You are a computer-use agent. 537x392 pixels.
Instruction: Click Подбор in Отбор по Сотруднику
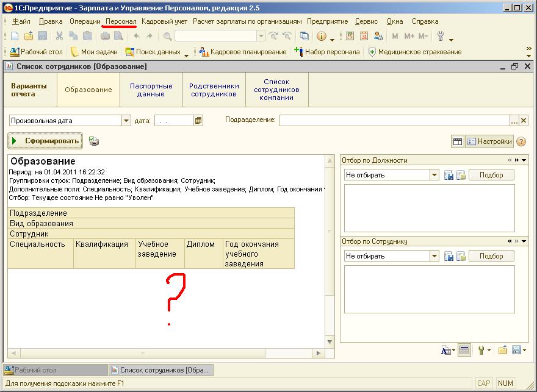click(491, 256)
